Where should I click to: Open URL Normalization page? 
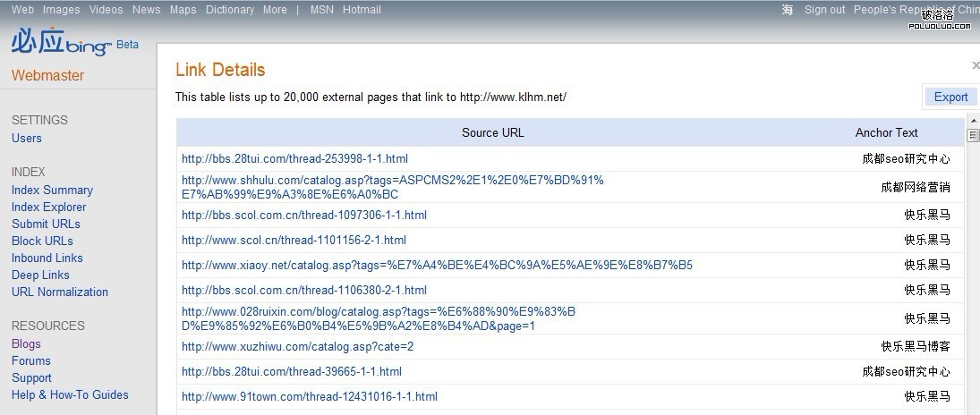click(60, 292)
